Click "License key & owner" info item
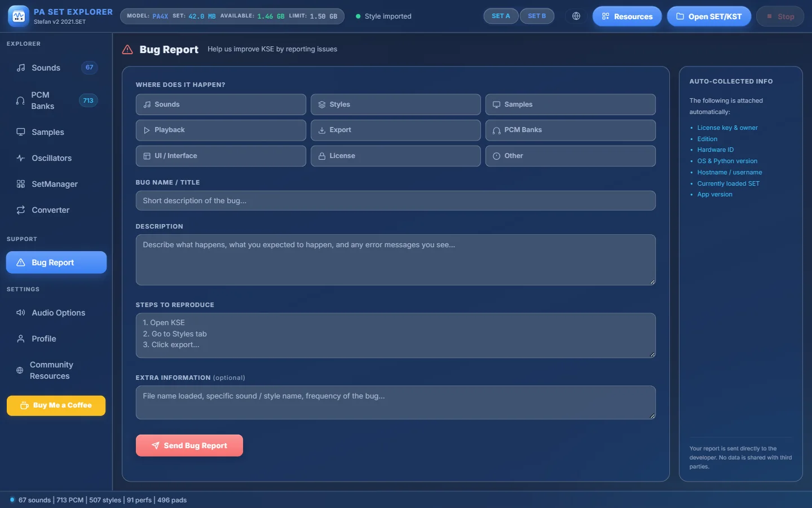812x508 pixels. [727, 128]
